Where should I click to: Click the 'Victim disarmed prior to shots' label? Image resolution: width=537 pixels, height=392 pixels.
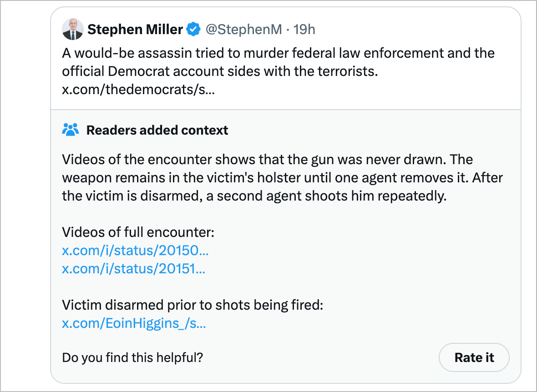[x=192, y=305]
